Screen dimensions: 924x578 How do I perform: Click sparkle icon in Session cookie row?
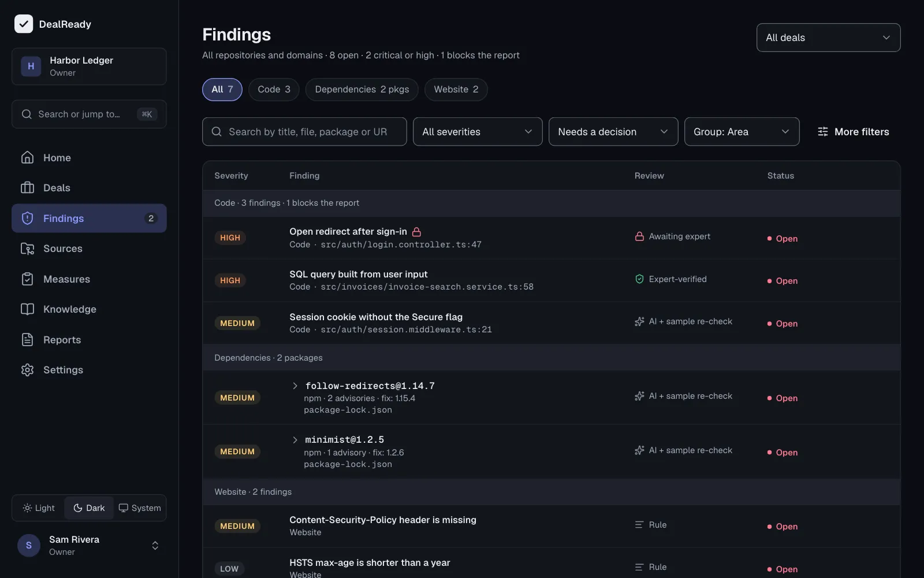click(639, 321)
